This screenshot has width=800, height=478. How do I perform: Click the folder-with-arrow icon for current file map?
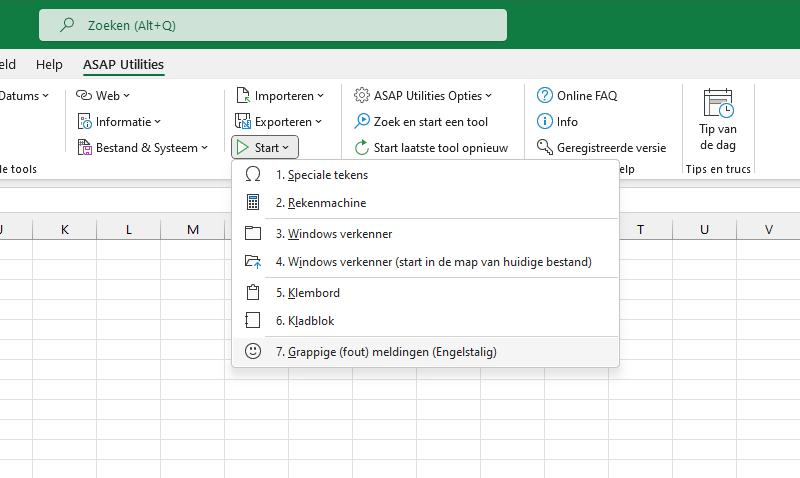253,262
